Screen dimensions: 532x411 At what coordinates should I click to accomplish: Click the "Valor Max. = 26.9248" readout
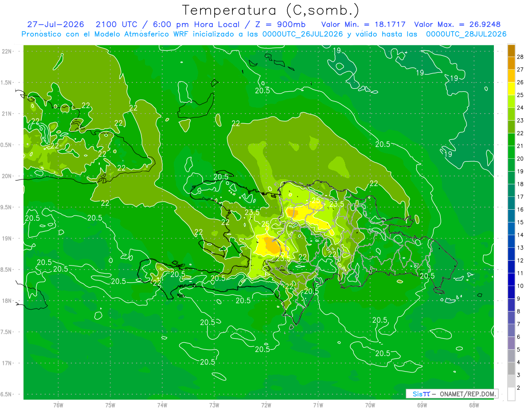[457, 24]
